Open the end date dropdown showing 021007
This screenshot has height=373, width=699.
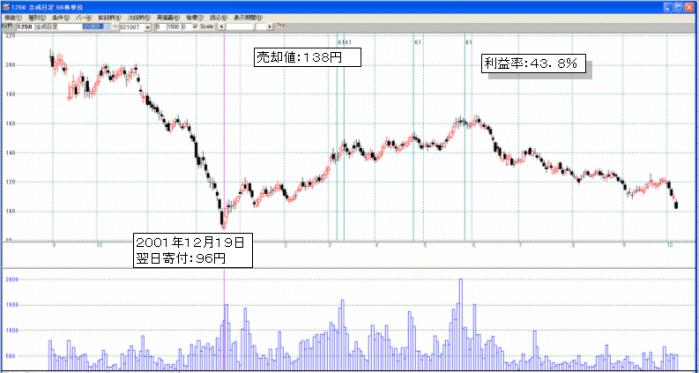(x=148, y=27)
